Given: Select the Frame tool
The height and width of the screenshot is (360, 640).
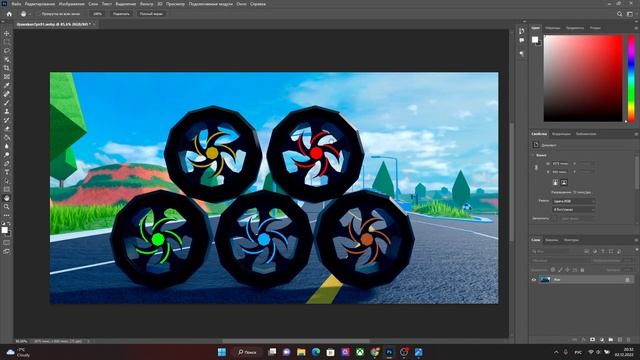Looking at the screenshot, I should click(x=7, y=77).
